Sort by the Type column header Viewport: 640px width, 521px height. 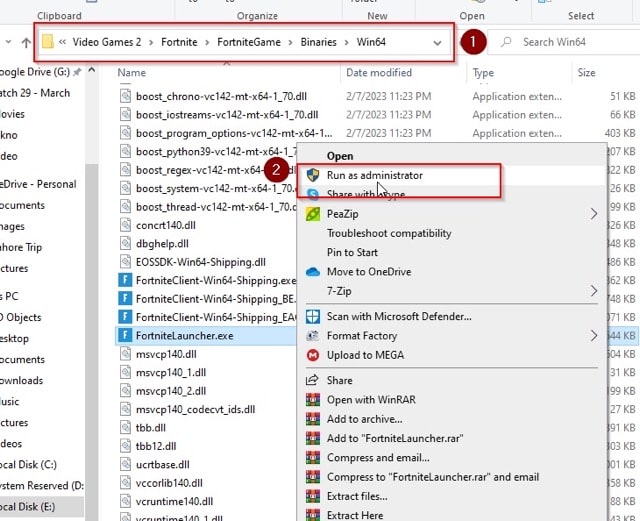pyautogui.click(x=483, y=73)
